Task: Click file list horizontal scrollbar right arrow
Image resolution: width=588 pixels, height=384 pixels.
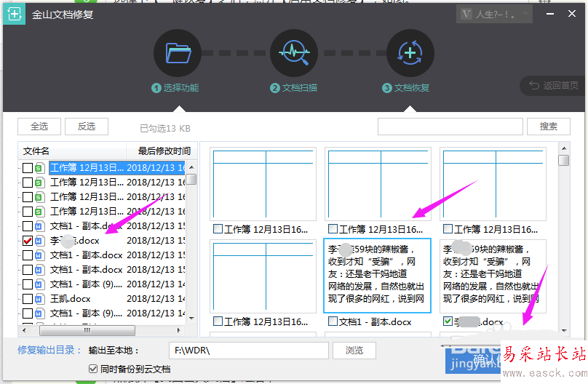Action: click(178, 330)
